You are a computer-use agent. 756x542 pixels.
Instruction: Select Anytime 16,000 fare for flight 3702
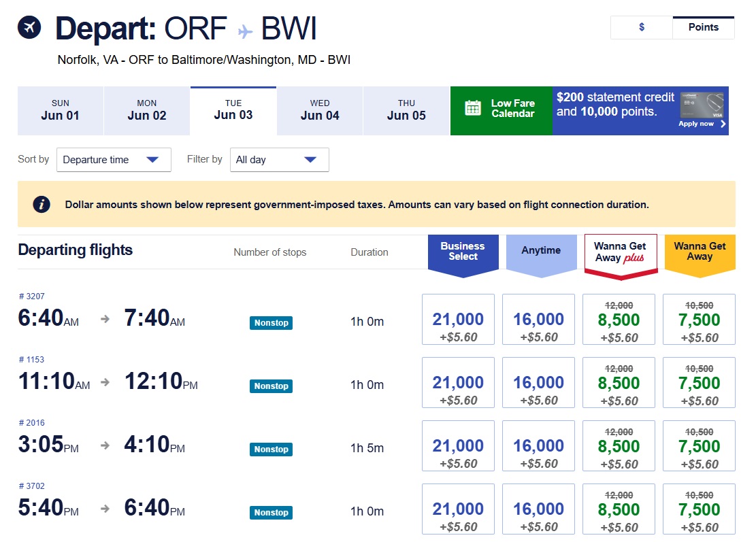coord(538,509)
